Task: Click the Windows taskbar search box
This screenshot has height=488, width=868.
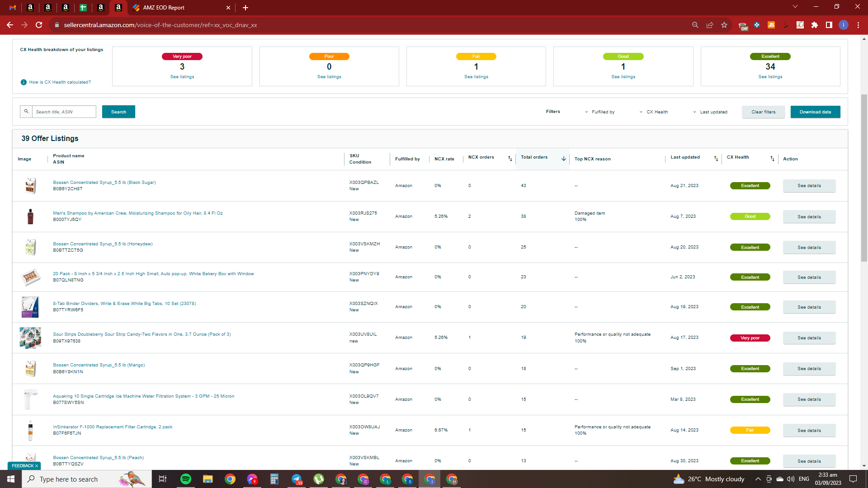Action: [87, 479]
